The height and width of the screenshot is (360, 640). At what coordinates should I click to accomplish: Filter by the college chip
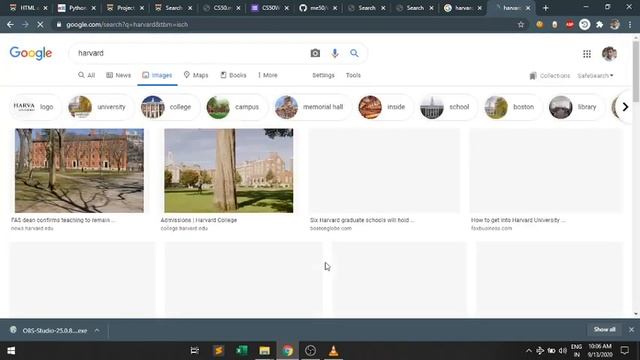(169, 107)
